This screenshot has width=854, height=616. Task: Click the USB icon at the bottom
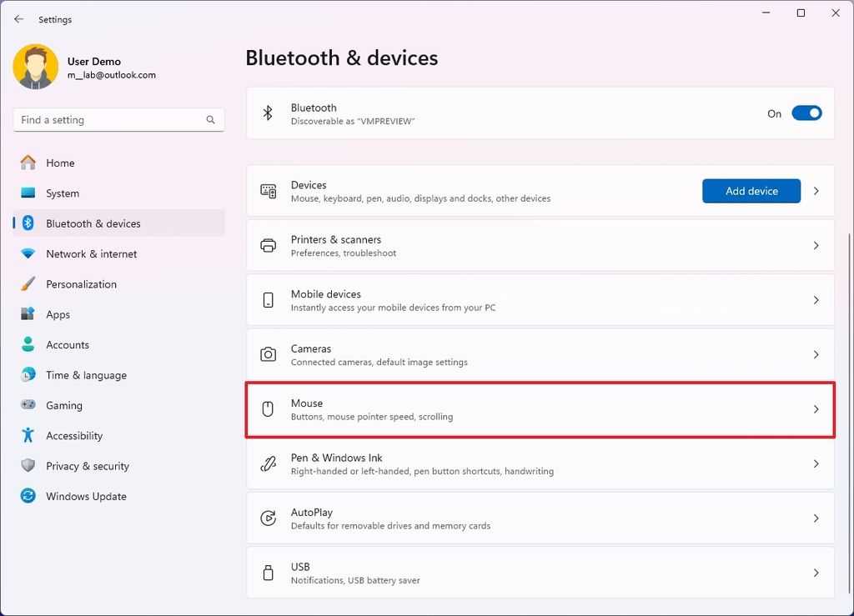coord(268,573)
